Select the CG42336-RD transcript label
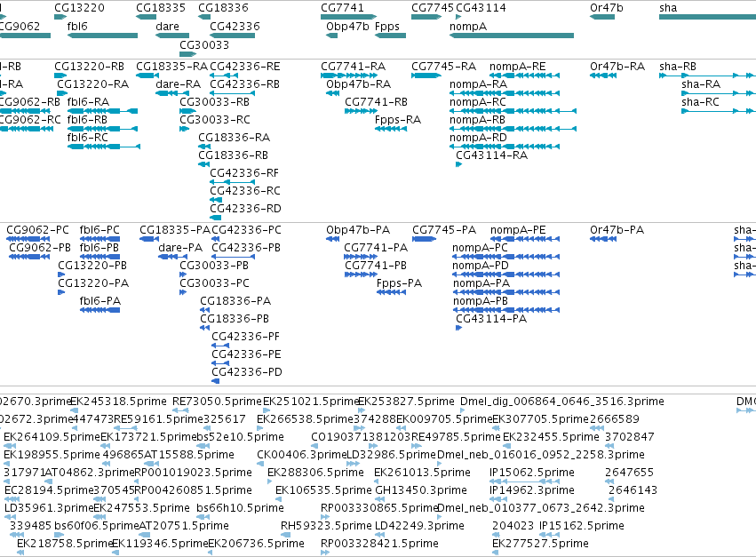This screenshot has height=557, width=756. click(245, 209)
